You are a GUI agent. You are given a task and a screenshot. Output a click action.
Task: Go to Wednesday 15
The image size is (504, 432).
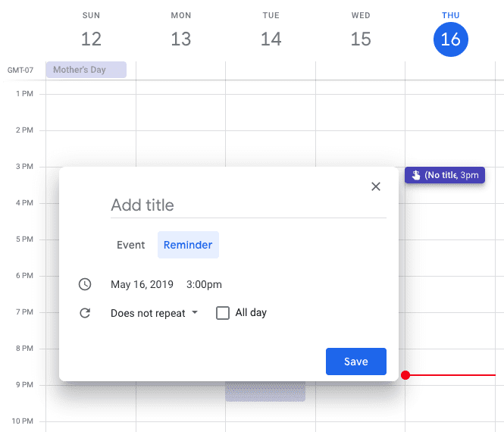pyautogui.click(x=361, y=39)
